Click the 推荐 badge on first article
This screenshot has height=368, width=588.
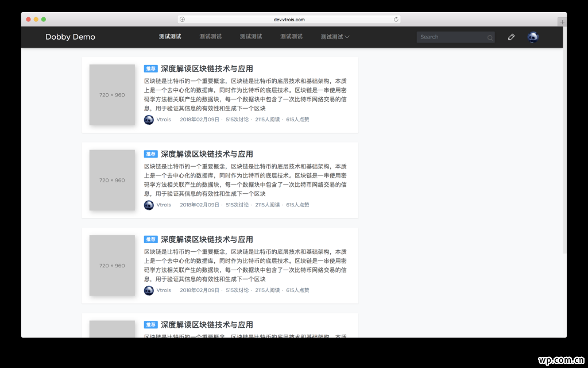[151, 69]
